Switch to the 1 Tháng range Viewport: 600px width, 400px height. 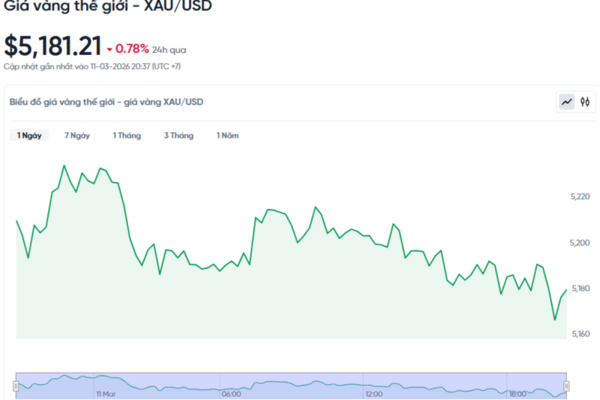pos(127,135)
